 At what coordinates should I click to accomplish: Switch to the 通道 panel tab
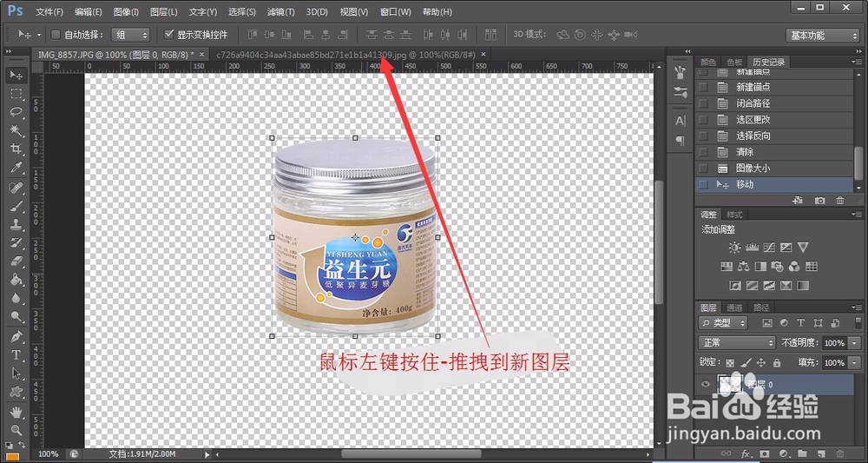(734, 308)
